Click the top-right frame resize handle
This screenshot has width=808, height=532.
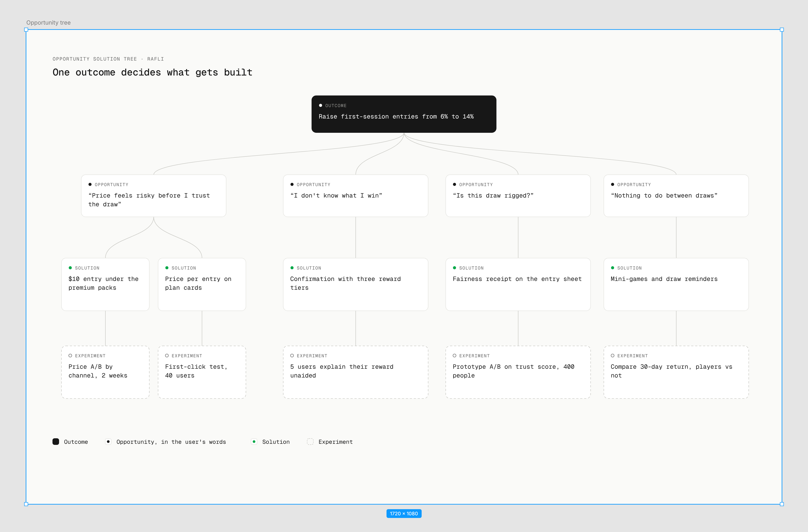click(x=782, y=29)
